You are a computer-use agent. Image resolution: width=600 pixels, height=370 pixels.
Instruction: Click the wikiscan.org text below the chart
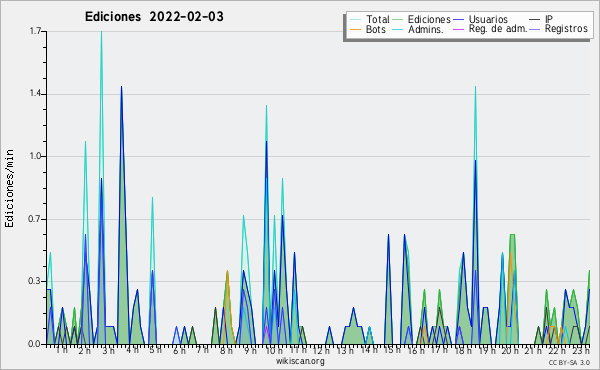[300, 361]
